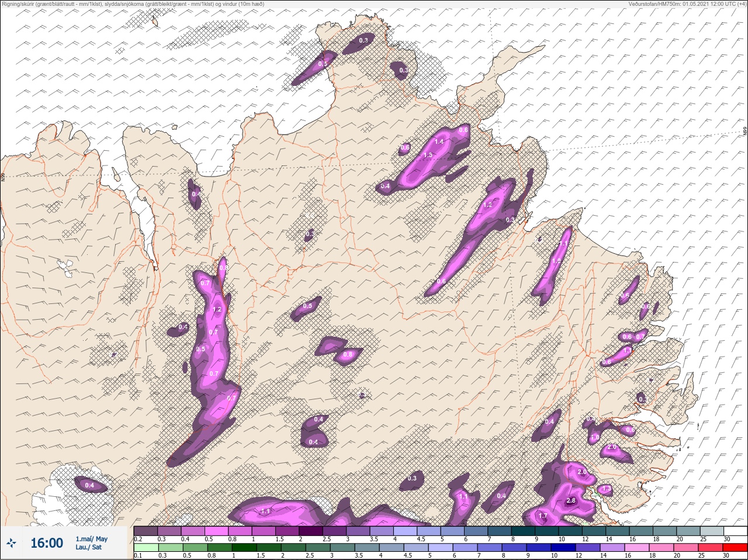Screen dimensions: 748x560
Task: Click the 0.4 precipitation patch over the southwest glacier
Action: click(89, 485)
